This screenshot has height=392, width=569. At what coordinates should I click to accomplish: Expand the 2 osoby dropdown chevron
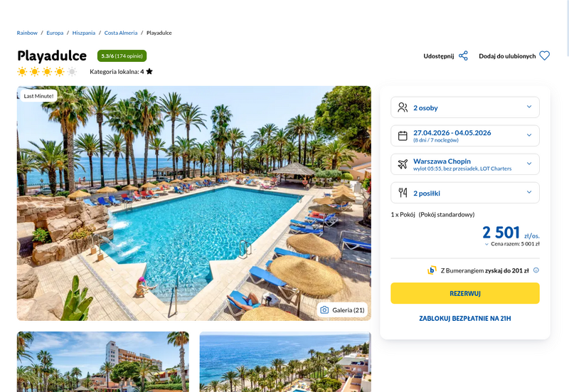(529, 107)
